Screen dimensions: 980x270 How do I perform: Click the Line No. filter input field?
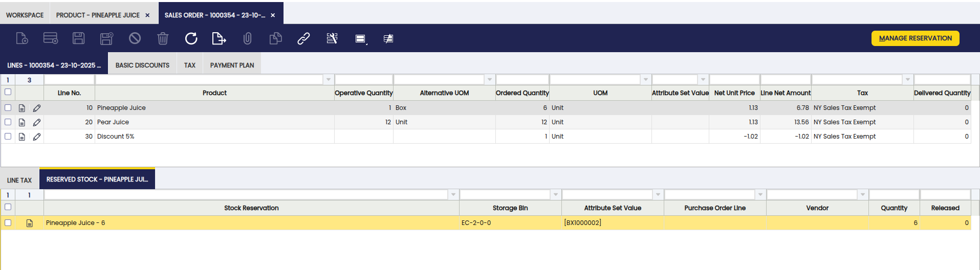[69, 80]
